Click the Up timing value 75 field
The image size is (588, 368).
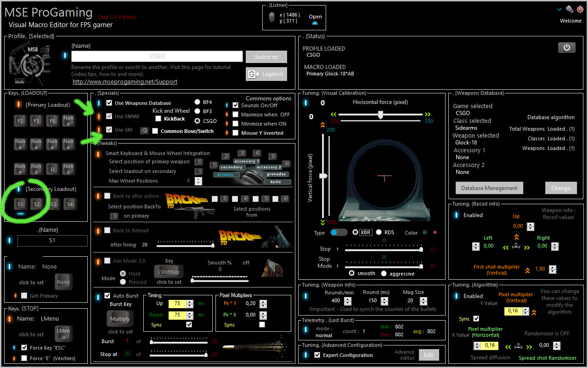point(177,304)
